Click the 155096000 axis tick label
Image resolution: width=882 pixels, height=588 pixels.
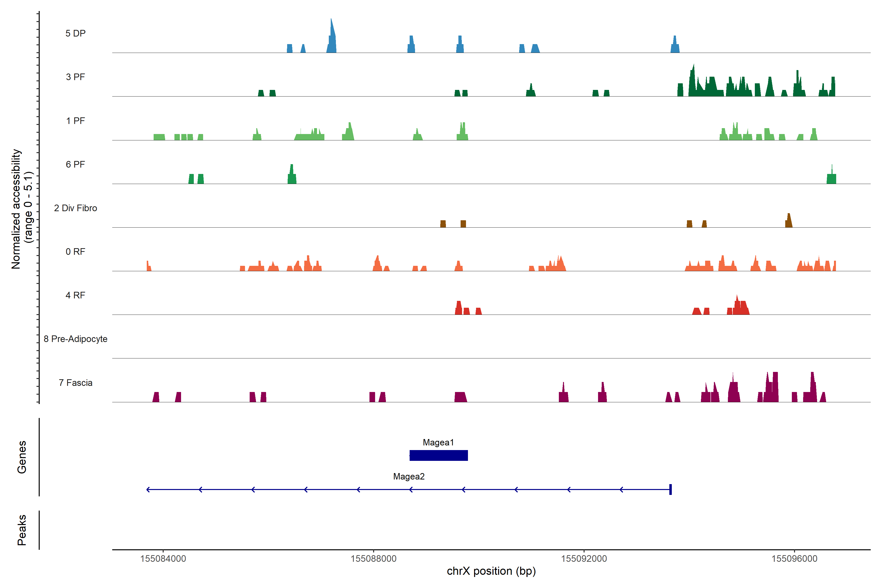[x=794, y=558]
